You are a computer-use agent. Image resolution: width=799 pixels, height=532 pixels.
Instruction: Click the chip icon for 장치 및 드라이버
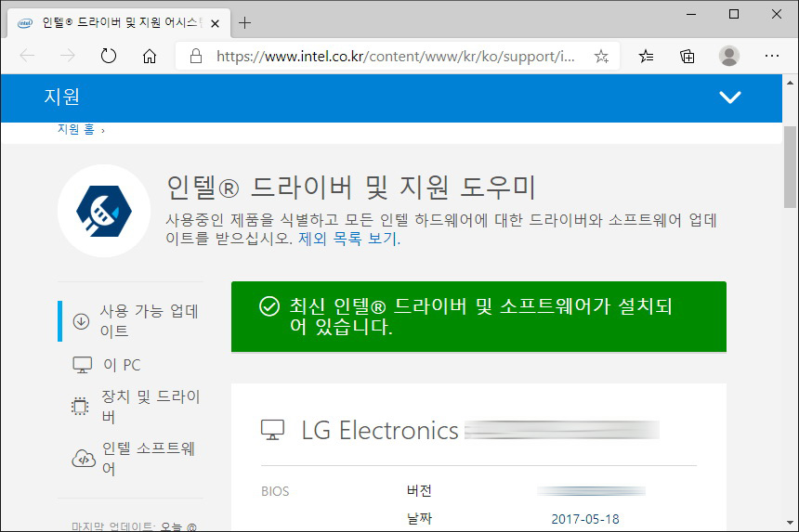coord(80,407)
